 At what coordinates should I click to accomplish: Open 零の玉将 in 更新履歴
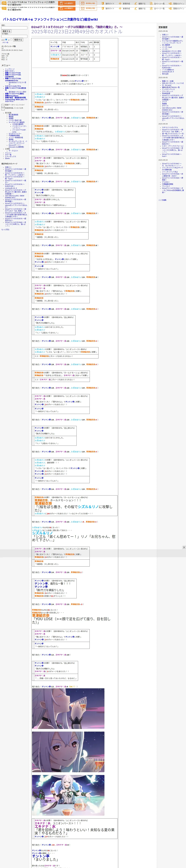tap(165, 74)
